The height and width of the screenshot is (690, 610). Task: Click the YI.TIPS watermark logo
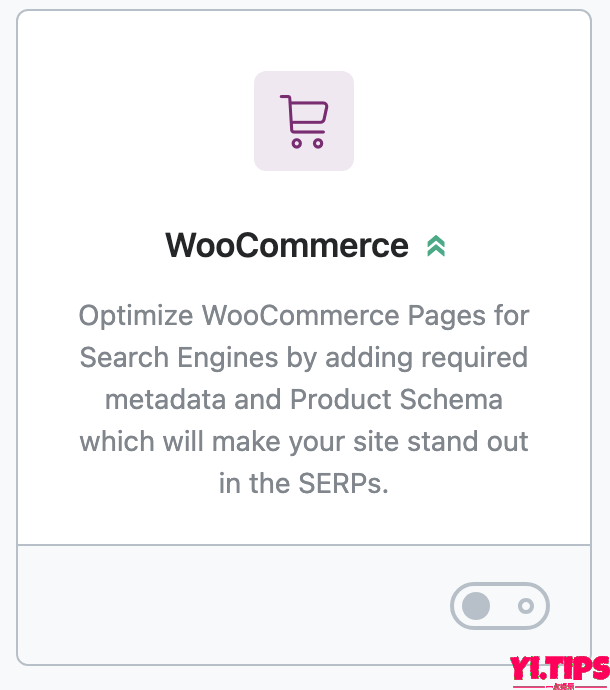559,666
